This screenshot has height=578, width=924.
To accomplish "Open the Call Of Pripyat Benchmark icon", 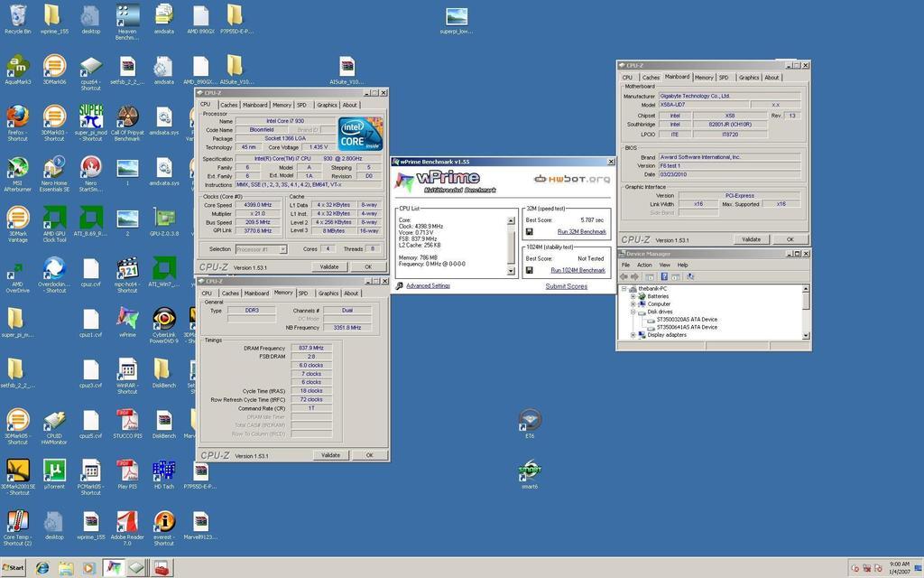I will point(127,123).
